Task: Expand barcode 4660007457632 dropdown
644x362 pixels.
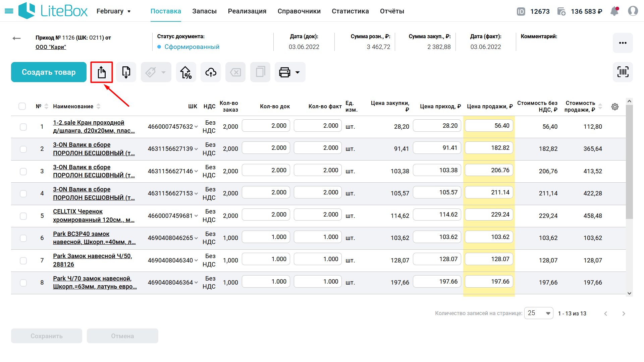Action: (196, 127)
